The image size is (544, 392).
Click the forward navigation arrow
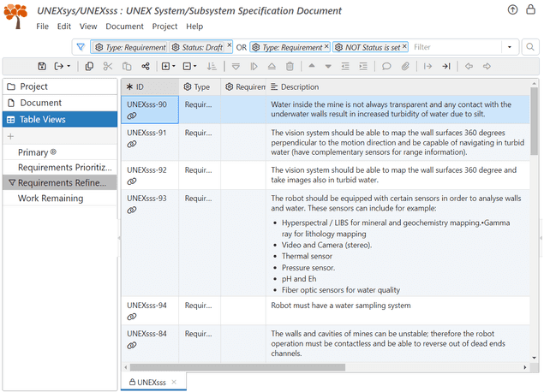tap(487, 66)
